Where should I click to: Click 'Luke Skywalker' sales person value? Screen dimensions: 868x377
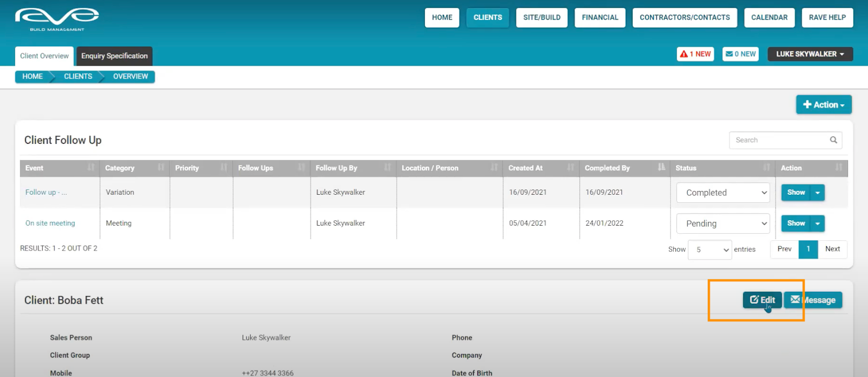pyautogui.click(x=266, y=338)
